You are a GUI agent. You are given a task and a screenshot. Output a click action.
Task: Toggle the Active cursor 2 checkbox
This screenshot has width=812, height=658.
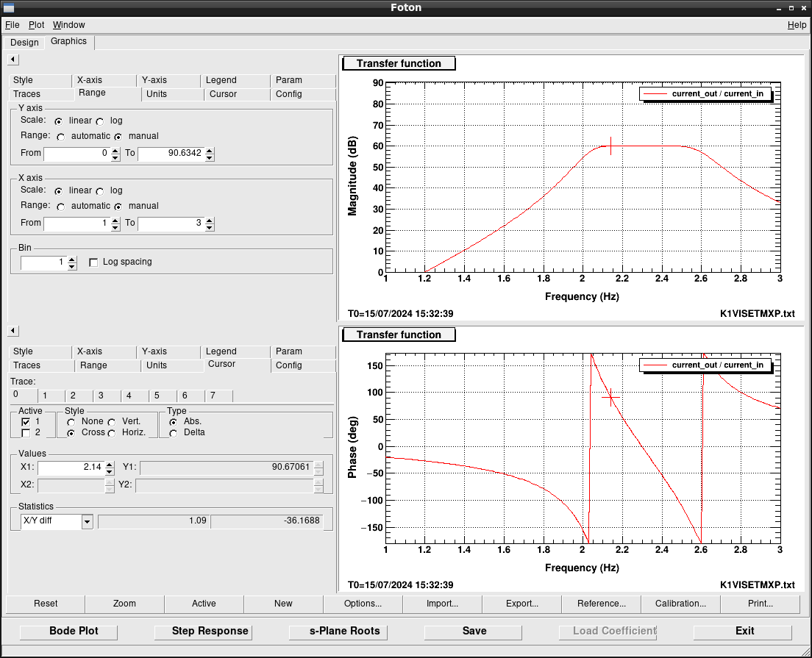pos(26,433)
